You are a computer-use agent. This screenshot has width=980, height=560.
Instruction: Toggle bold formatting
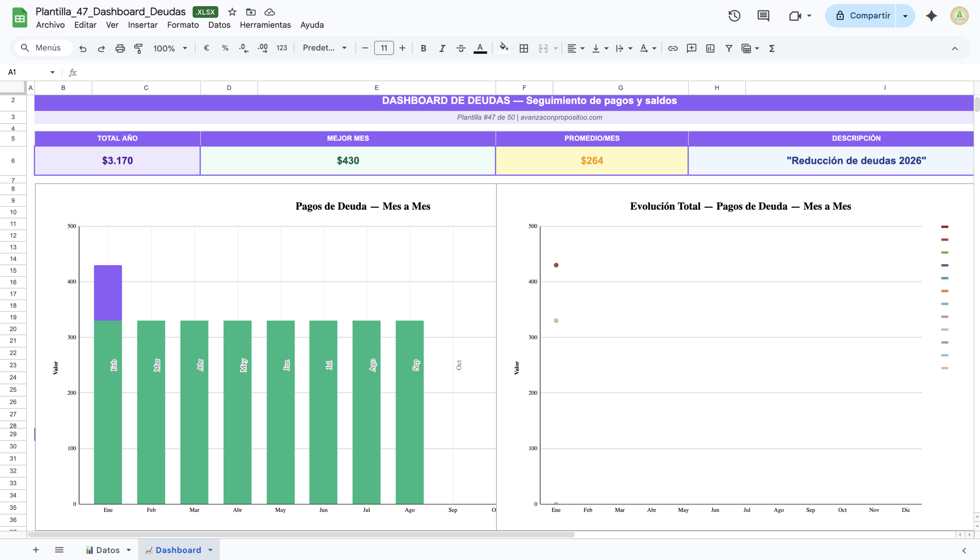(x=423, y=48)
